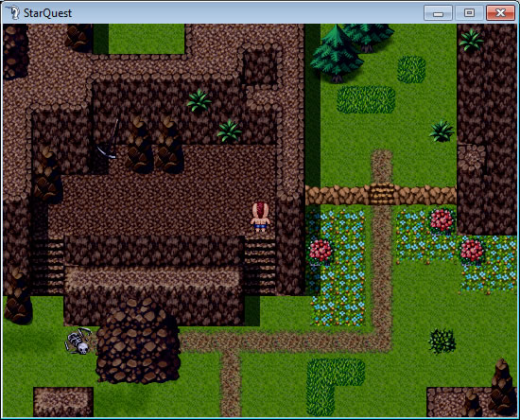Image resolution: width=520 pixels, height=420 pixels.
Task: Click the staircase right of the hero
Action: pyautogui.click(x=261, y=266)
